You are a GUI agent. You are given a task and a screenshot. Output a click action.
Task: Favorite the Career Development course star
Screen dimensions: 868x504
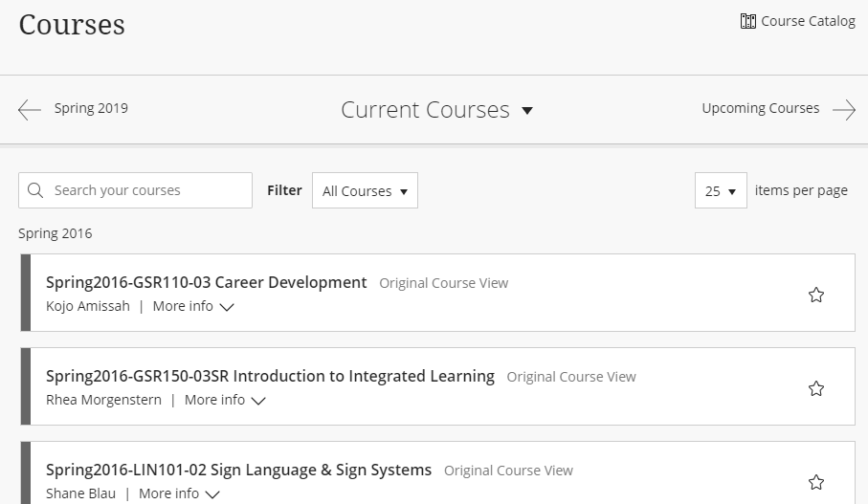816,295
